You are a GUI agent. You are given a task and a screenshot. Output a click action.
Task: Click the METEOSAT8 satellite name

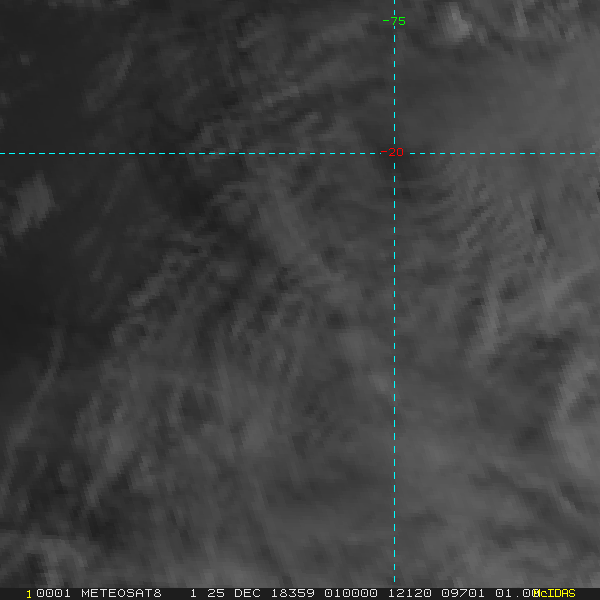pyautogui.click(x=121, y=593)
